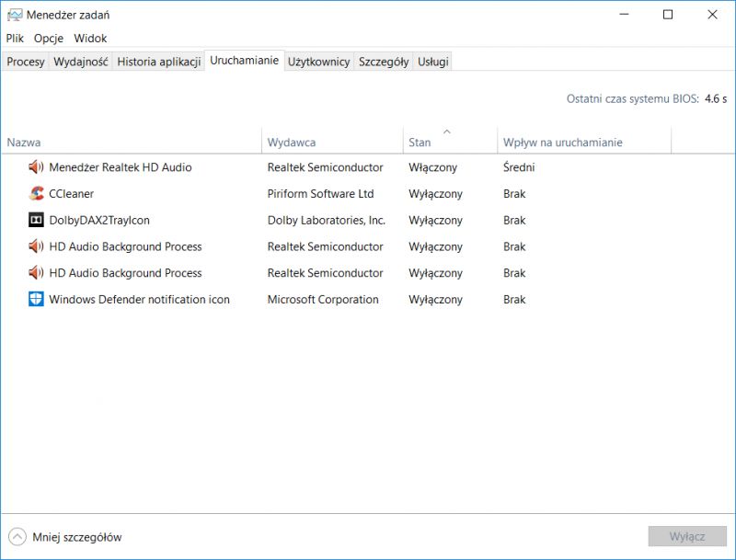Click the Ostatni czas systemu BIOS label

point(633,99)
